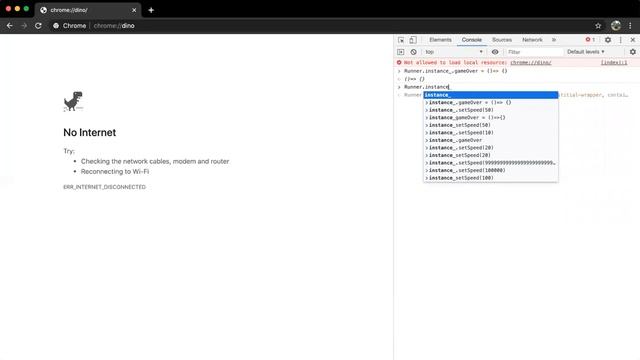Reload the page
Image resolution: width=640 pixels, height=360 pixels.
pyautogui.click(x=38, y=26)
